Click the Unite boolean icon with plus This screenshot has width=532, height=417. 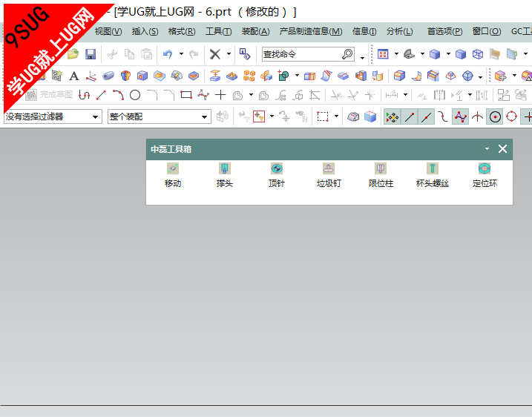(283, 76)
